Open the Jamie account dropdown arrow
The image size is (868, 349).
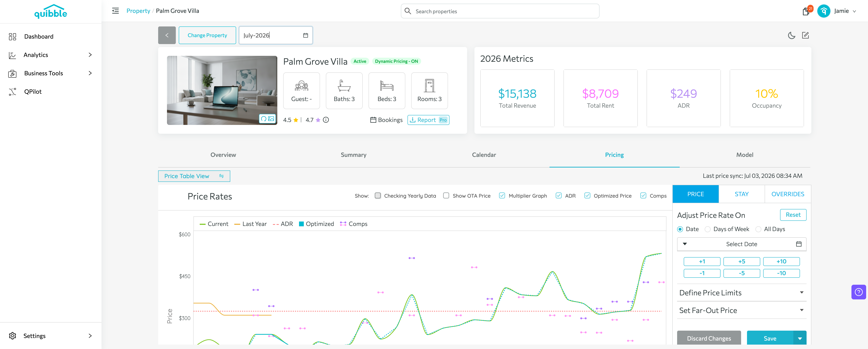click(854, 11)
